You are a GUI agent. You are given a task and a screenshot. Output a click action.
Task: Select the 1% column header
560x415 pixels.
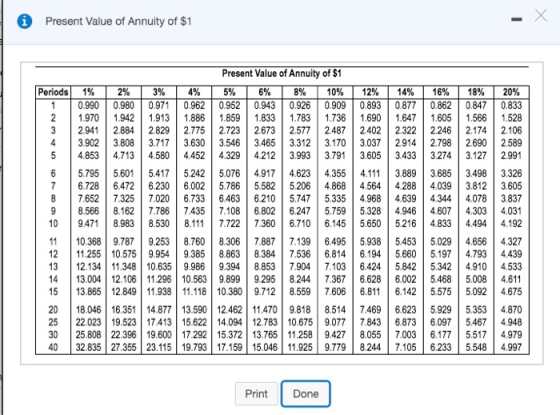pyautogui.click(x=88, y=92)
